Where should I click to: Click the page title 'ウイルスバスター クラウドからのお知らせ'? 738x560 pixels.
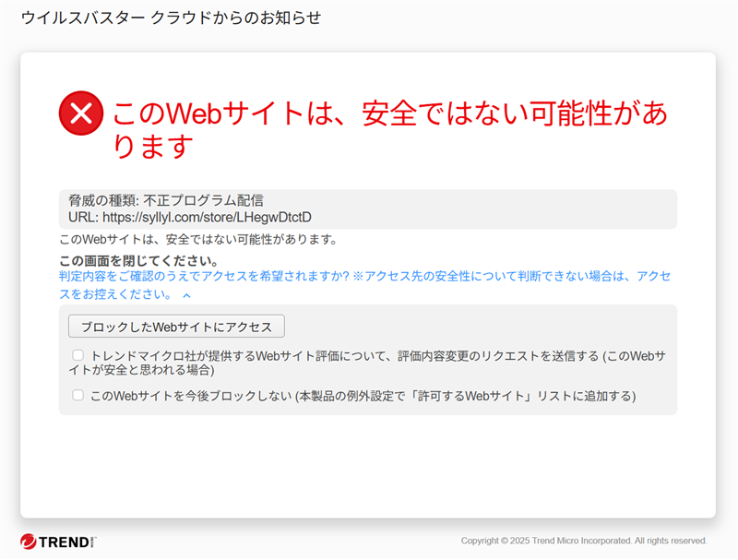pyautogui.click(x=172, y=18)
